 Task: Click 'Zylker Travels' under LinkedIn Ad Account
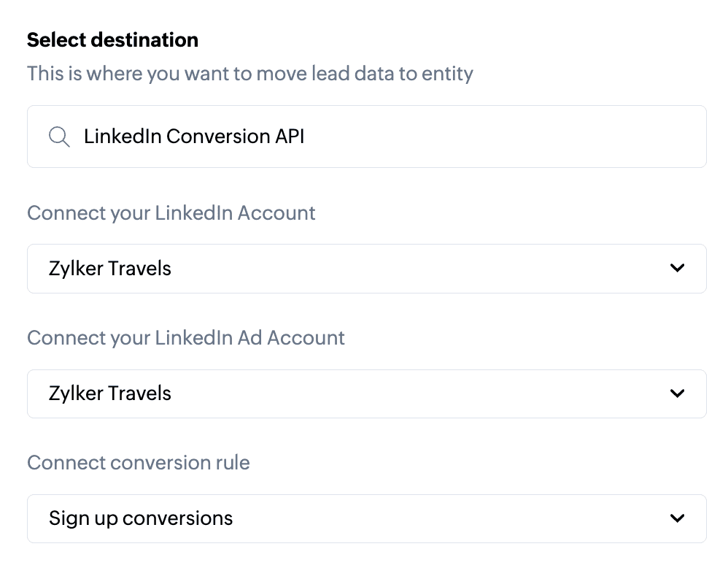tap(110, 394)
